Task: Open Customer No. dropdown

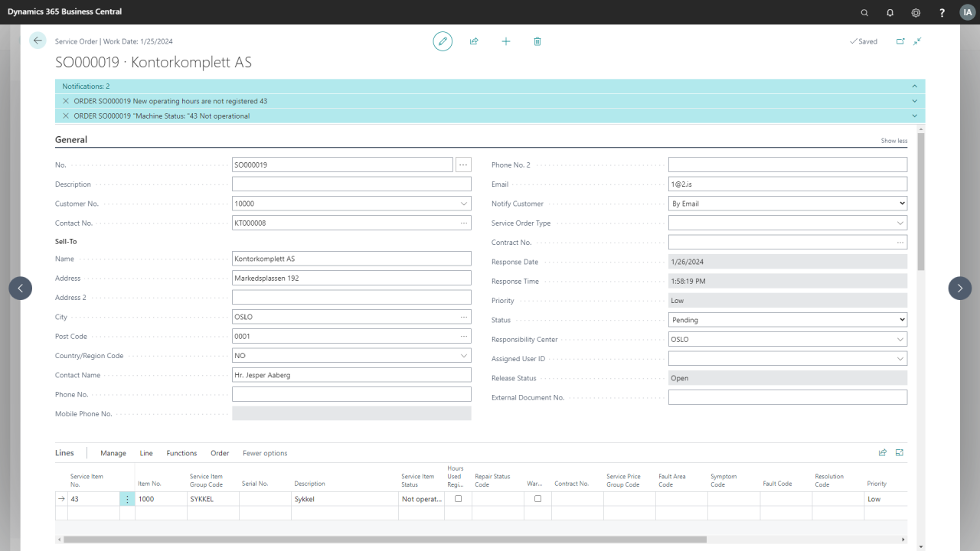Action: [464, 204]
